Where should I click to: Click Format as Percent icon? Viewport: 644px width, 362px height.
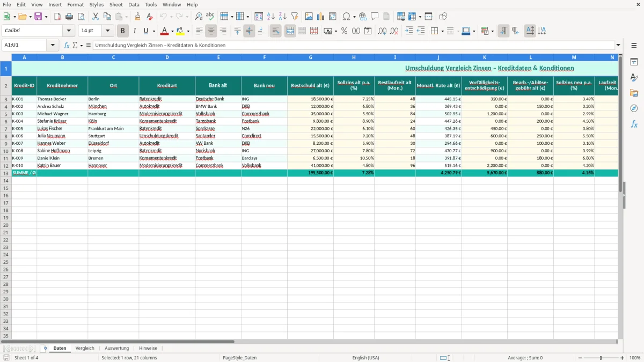pos(345,31)
